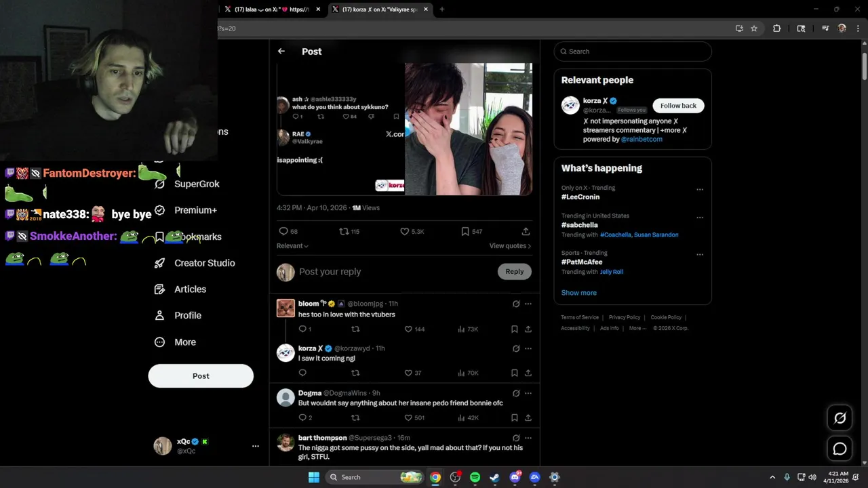Viewport: 868px width, 488px height.
Task: Open more options for #LeeCronin trend
Action: (x=700, y=190)
